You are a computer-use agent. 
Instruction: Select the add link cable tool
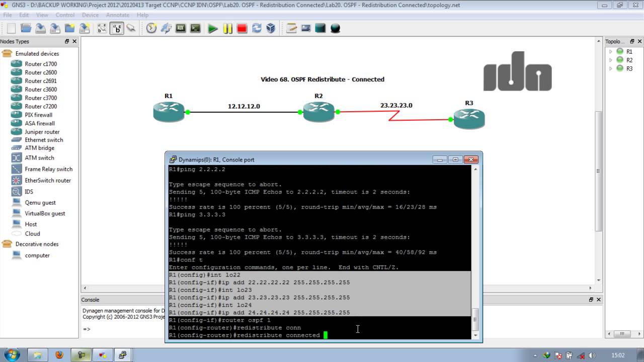pyautogui.click(x=131, y=28)
